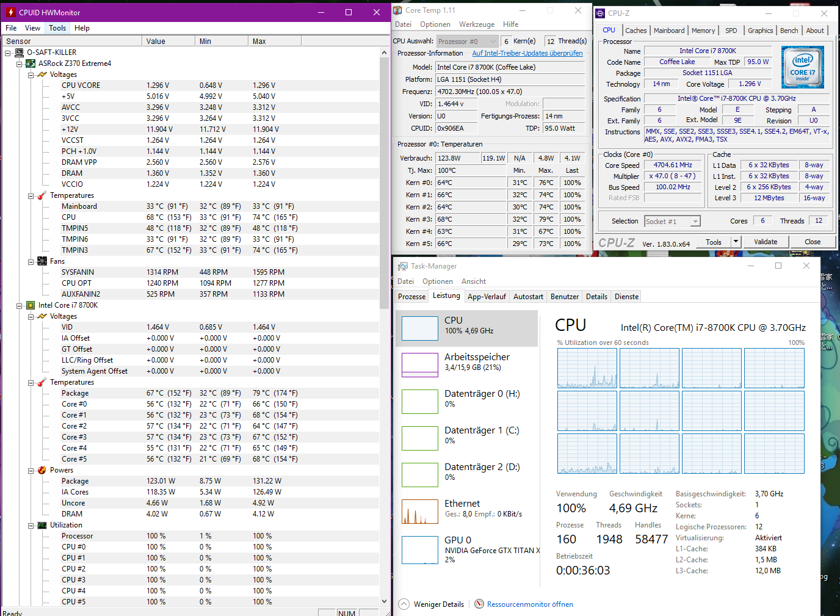Click the Weniger Details button
840x616 pixels.
(x=432, y=604)
